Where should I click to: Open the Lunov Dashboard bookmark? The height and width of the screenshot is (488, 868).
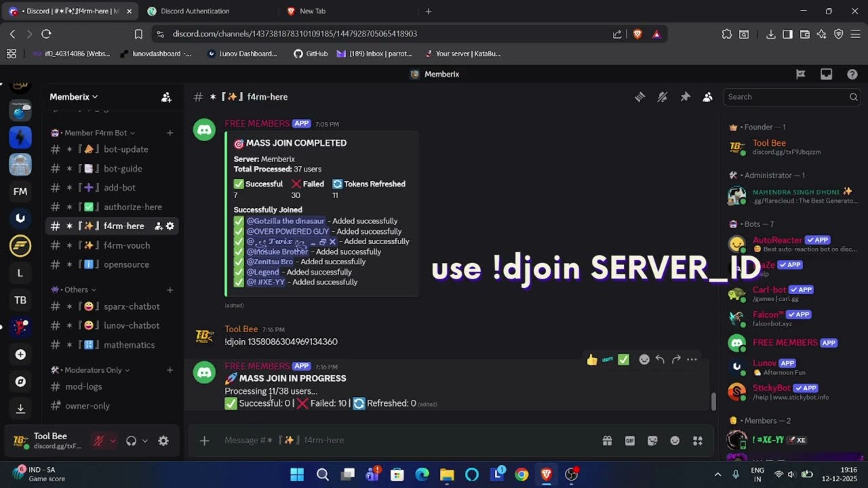pos(242,54)
